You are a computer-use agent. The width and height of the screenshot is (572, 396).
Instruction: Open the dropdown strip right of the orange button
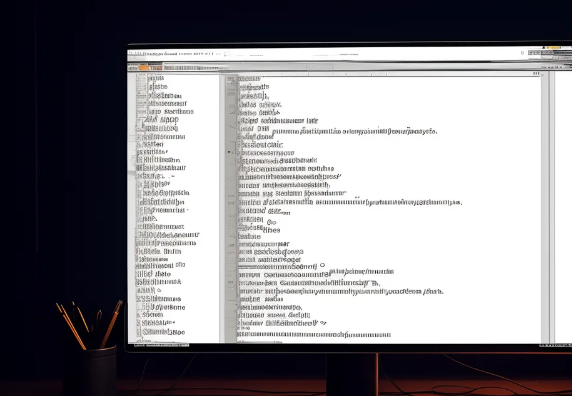156,68
